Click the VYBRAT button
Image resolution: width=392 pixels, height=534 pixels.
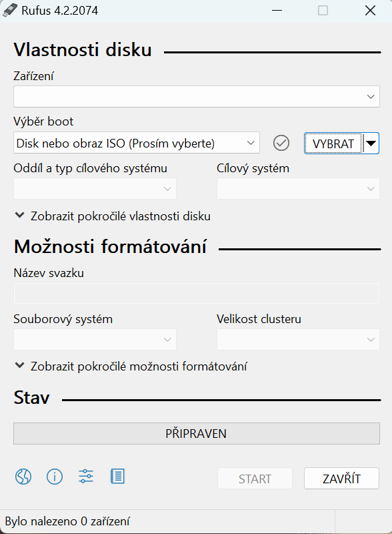[333, 144]
